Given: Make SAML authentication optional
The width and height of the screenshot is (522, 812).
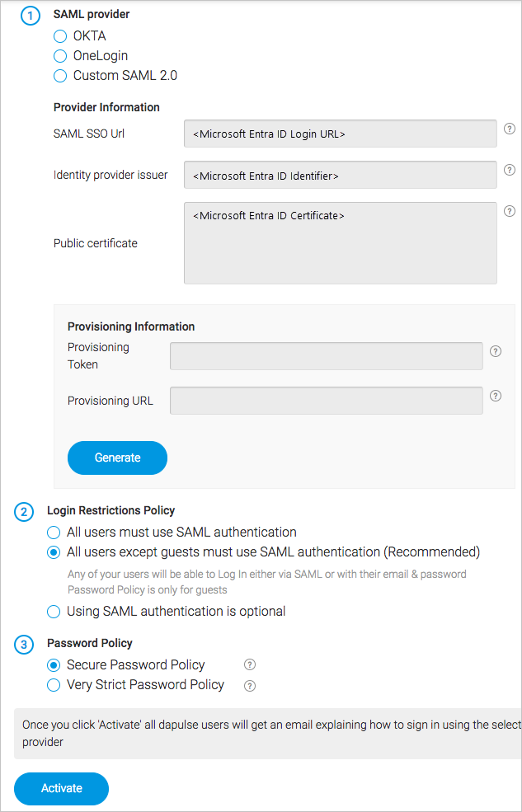Looking at the screenshot, I should tap(54, 612).
